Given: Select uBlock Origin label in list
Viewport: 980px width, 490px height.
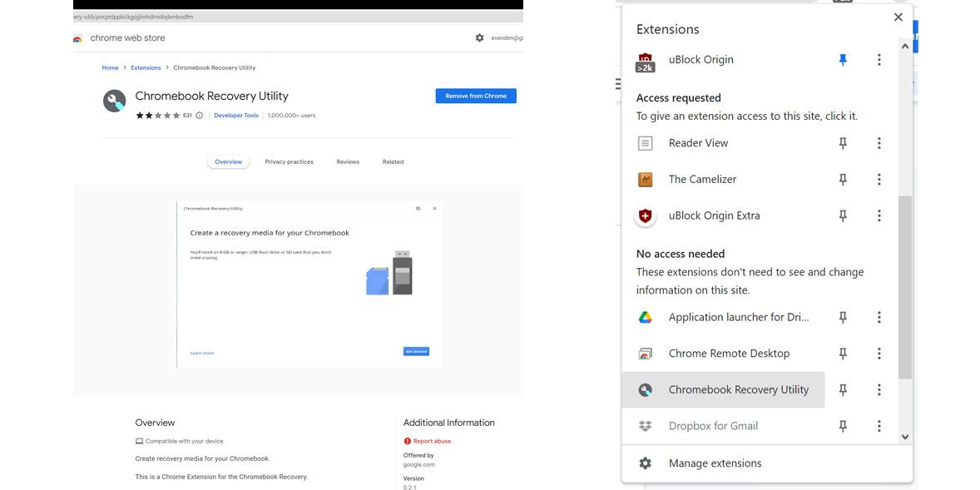Looking at the screenshot, I should (x=700, y=60).
